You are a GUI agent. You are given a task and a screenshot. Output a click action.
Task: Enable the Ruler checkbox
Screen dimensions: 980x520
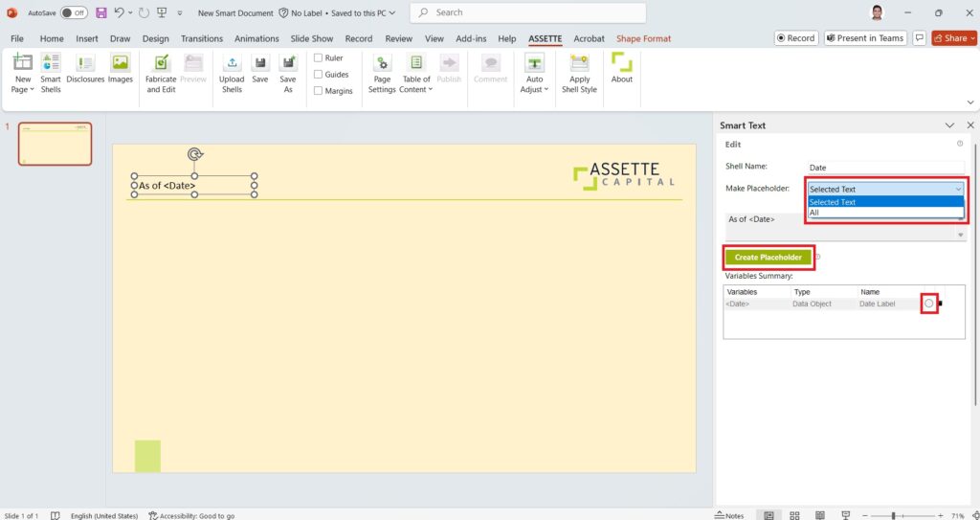coord(318,57)
